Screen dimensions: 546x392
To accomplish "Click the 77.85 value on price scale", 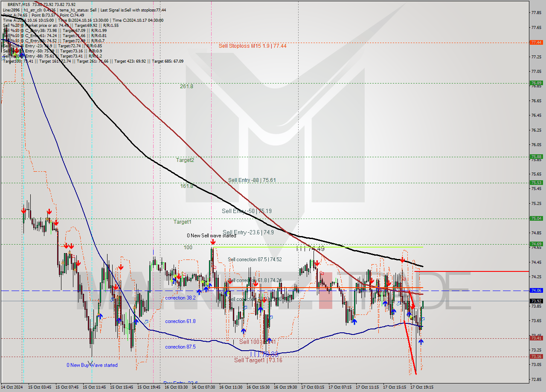I will coord(536,13).
